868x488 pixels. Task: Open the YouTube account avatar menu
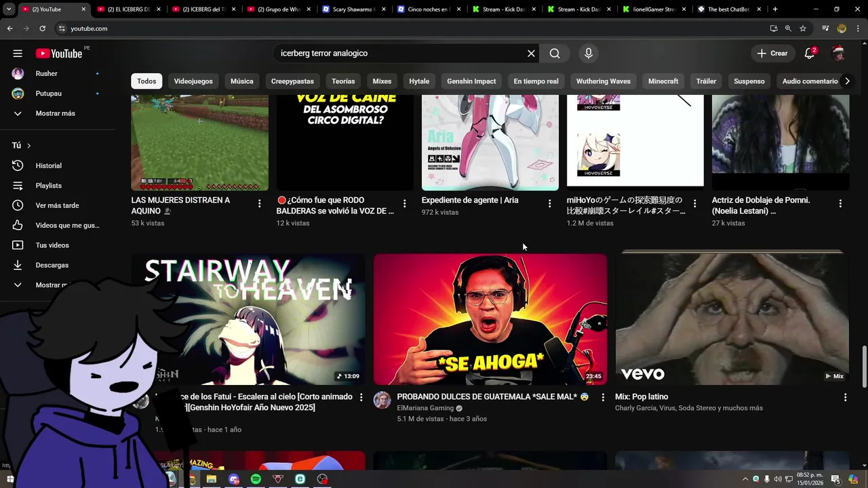pyautogui.click(x=839, y=54)
